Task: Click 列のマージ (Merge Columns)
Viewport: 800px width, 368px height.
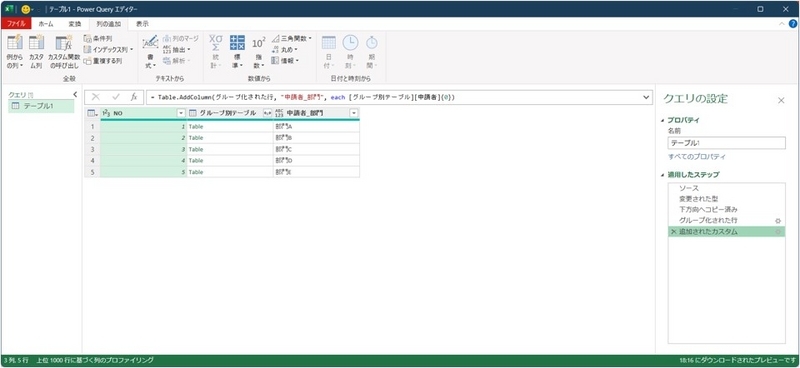Action: [181, 38]
